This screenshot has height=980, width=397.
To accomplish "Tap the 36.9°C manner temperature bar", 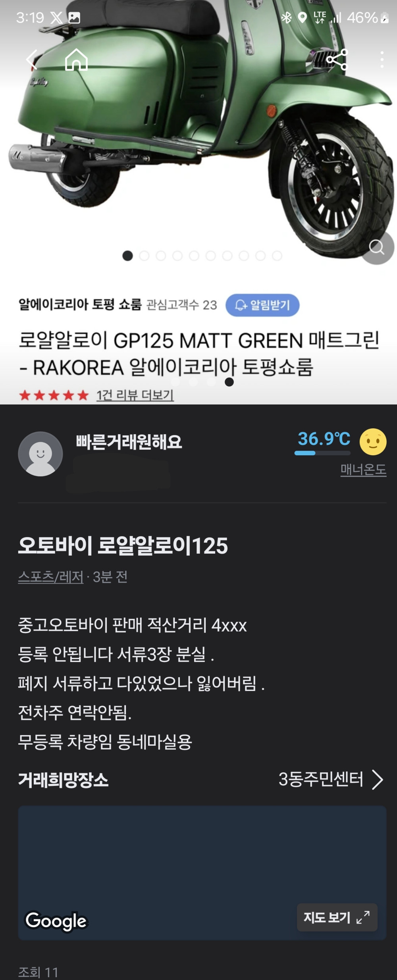I will coord(322,453).
